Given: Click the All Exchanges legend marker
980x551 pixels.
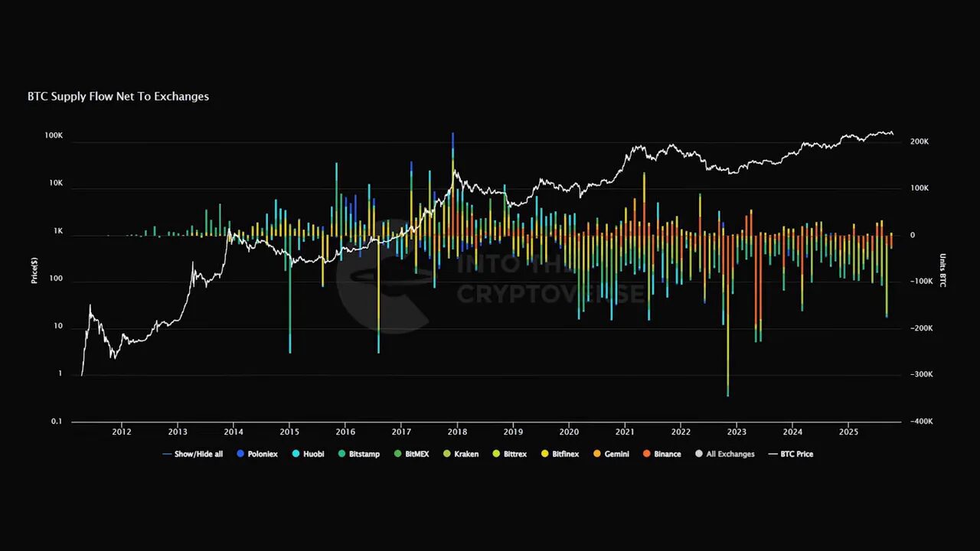Looking at the screenshot, I should [x=697, y=454].
